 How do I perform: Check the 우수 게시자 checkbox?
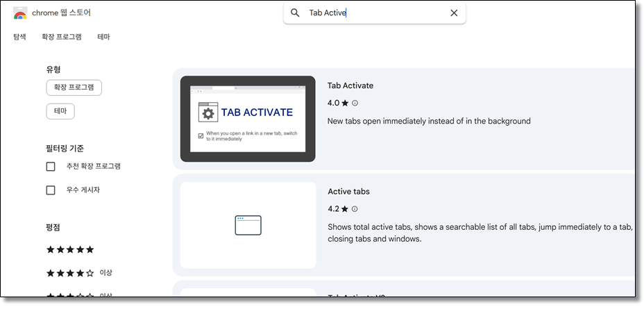click(51, 190)
